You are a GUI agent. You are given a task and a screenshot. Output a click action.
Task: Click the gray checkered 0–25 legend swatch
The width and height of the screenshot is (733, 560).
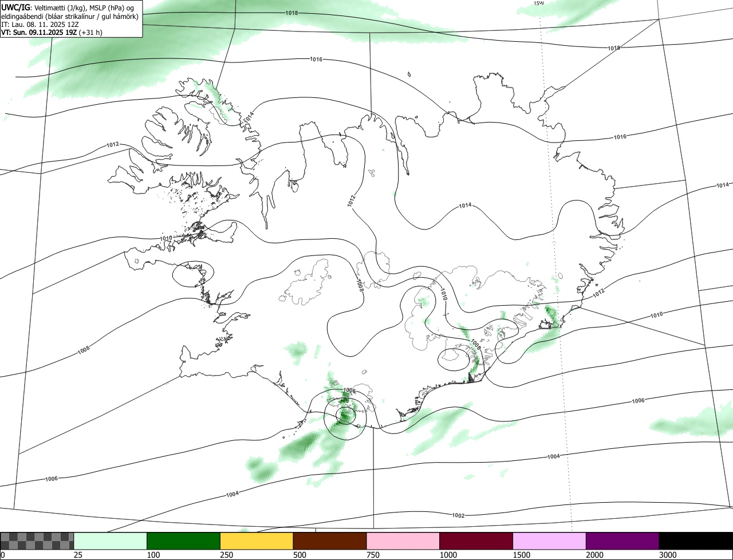click(37, 541)
